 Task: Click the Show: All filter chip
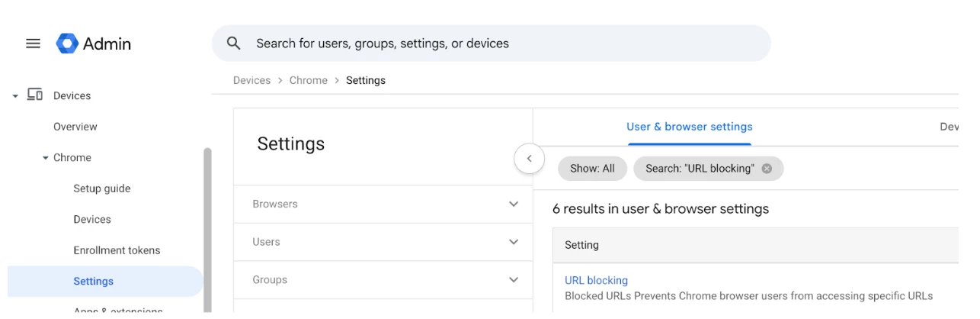(x=592, y=169)
